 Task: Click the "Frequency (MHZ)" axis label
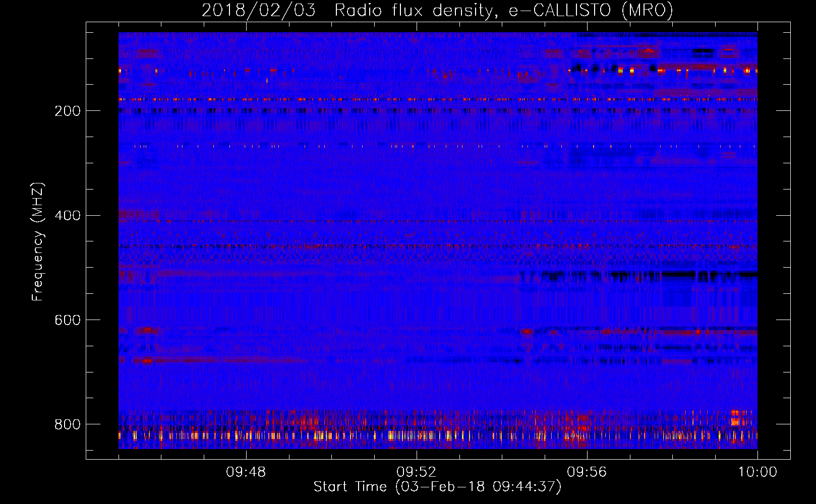pos(37,241)
